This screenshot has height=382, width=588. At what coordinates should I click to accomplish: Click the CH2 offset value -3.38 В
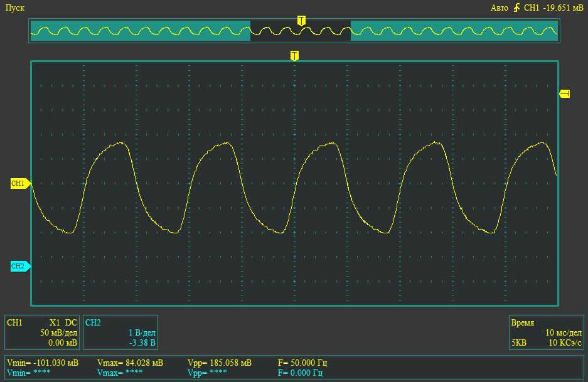click(x=142, y=342)
